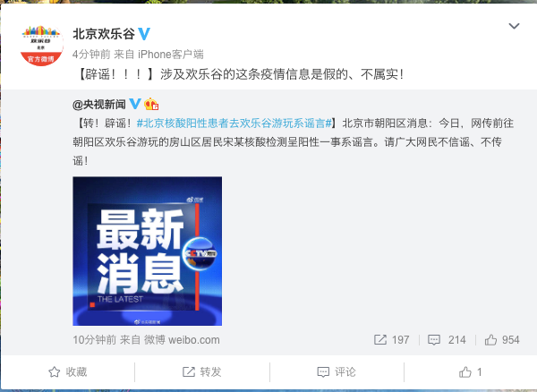The width and height of the screenshot is (537, 392).
Task: Click the 4分钟前 post timestamp
Action: click(91, 54)
